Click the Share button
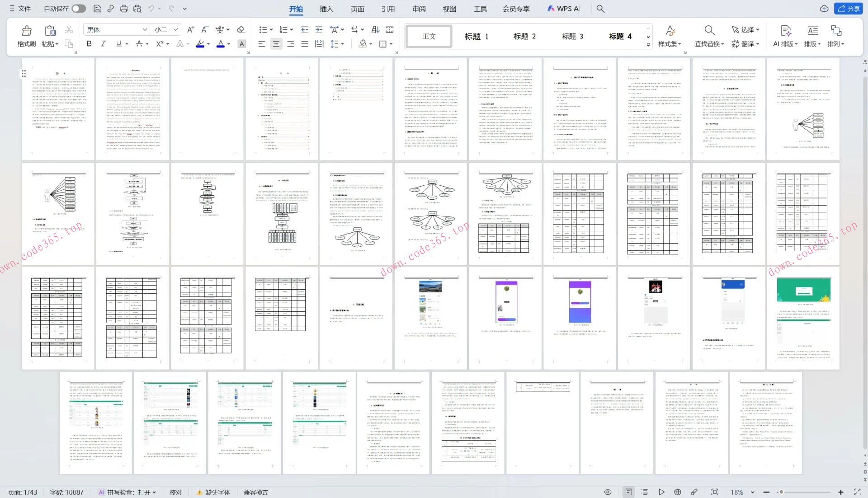 849,9
